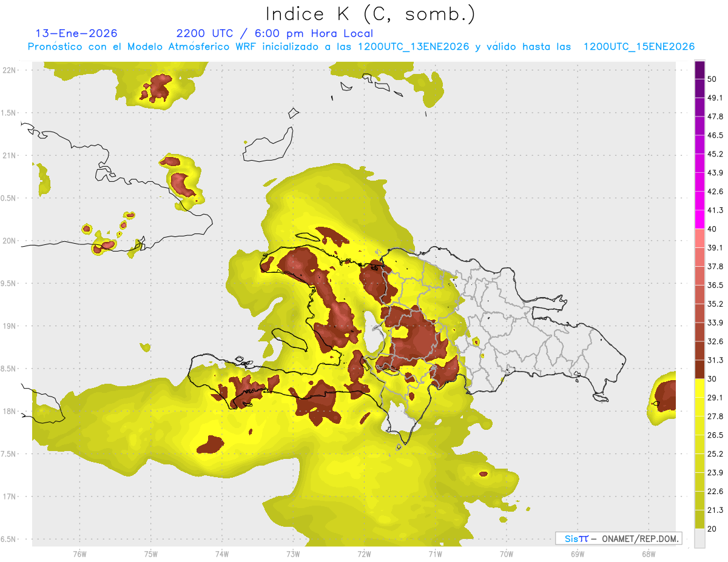
Task: Click the longitude label '71W'
Action: pyautogui.click(x=435, y=554)
